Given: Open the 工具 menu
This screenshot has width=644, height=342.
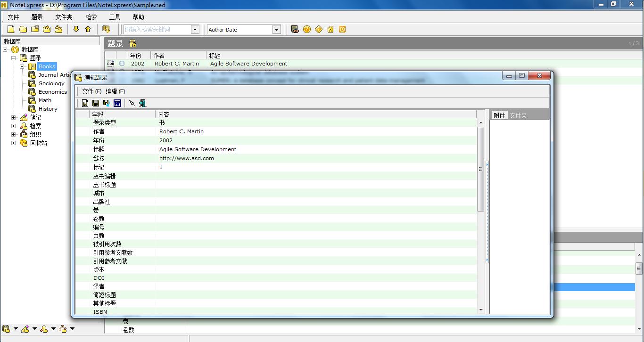Looking at the screenshot, I should pyautogui.click(x=115, y=17).
